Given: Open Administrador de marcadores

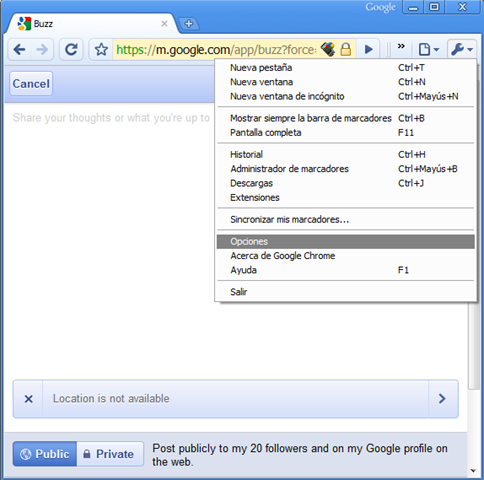Looking at the screenshot, I should coord(346,169).
